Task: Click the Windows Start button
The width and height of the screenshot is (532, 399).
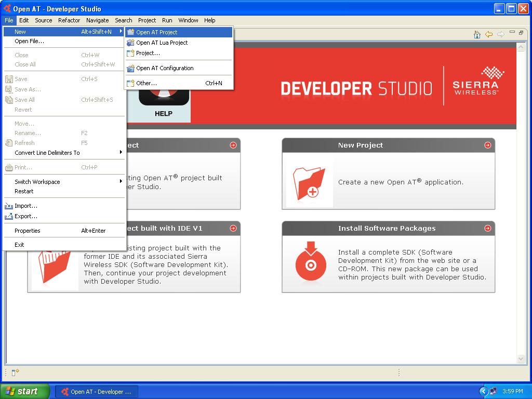Action: tap(24, 392)
